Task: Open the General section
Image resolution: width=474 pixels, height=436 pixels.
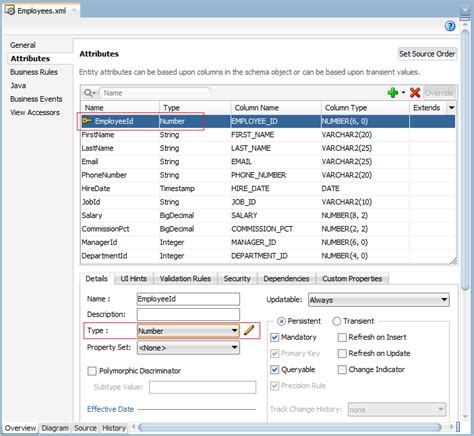Action: pyautogui.click(x=23, y=45)
